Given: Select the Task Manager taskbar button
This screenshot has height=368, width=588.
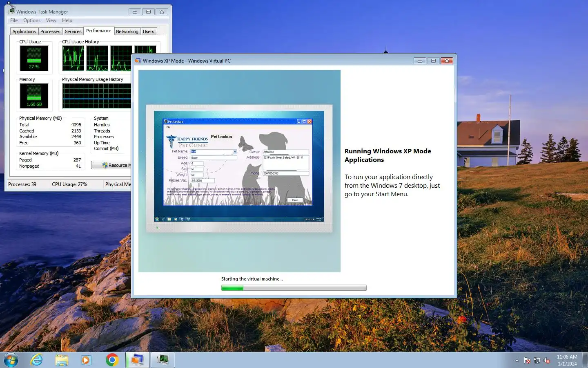Looking at the screenshot, I should coord(163,360).
